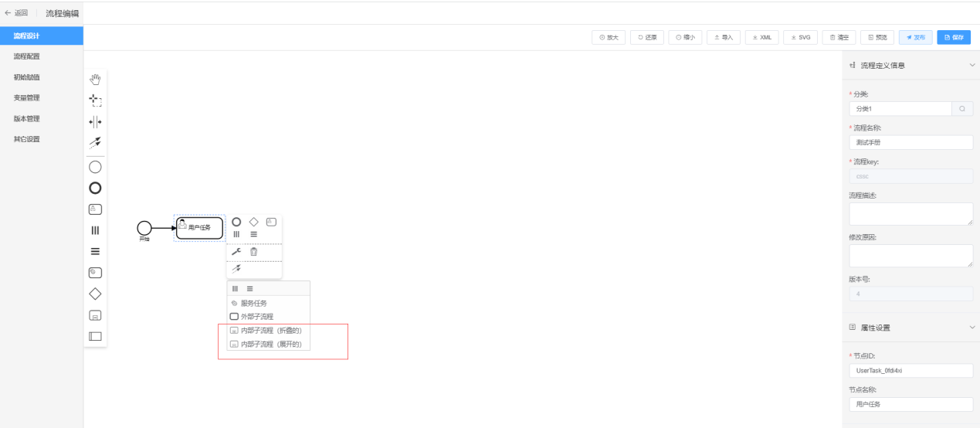Image resolution: width=980 pixels, height=428 pixels.
Task: Choose 内部子流程 (折叠的) option
Action: point(268,331)
